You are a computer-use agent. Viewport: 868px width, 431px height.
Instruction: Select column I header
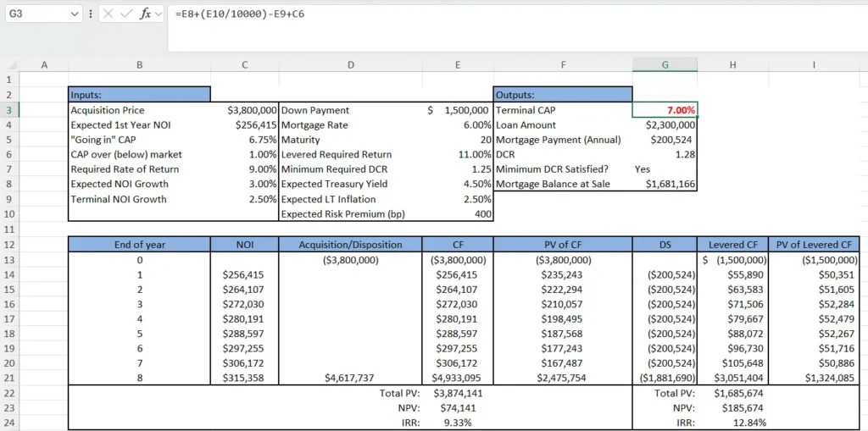pyautogui.click(x=814, y=64)
